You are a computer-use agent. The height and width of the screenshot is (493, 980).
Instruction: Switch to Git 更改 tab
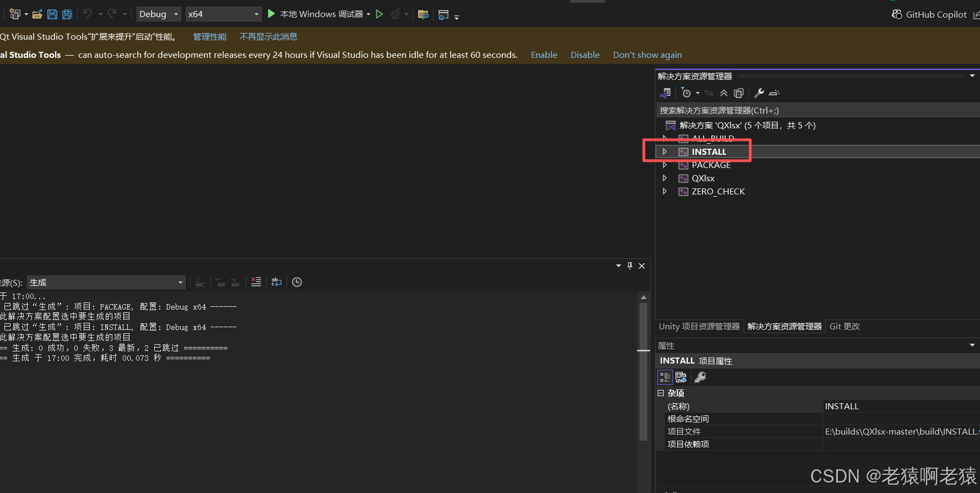[x=844, y=327]
